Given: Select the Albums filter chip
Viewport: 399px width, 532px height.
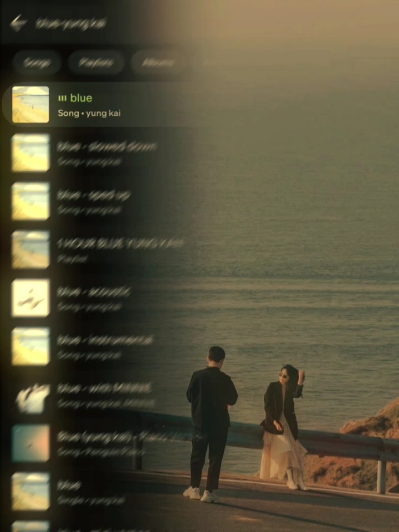Looking at the screenshot, I should (x=158, y=63).
